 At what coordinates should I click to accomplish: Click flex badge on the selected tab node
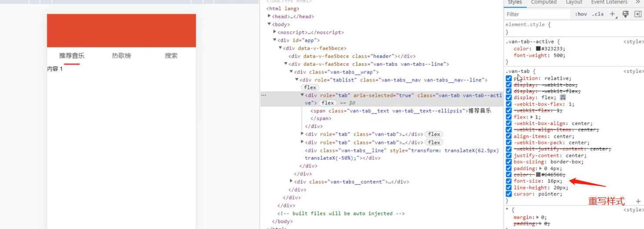coord(328,103)
